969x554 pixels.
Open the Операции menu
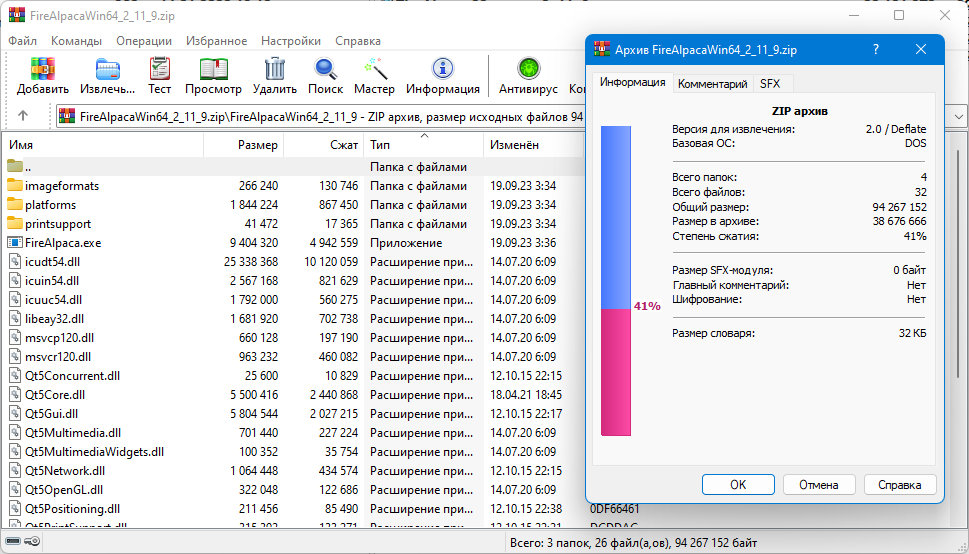[x=144, y=41]
